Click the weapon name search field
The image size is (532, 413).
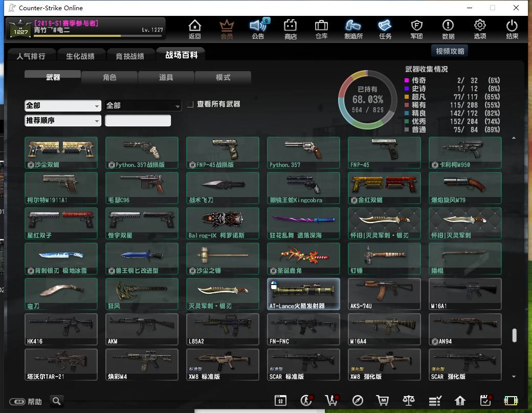(138, 121)
